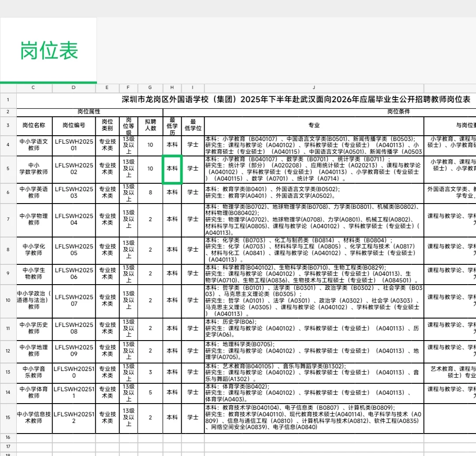Viewport: 476px width, 456px height.
Task: Select row 1 header
Action: (8, 100)
